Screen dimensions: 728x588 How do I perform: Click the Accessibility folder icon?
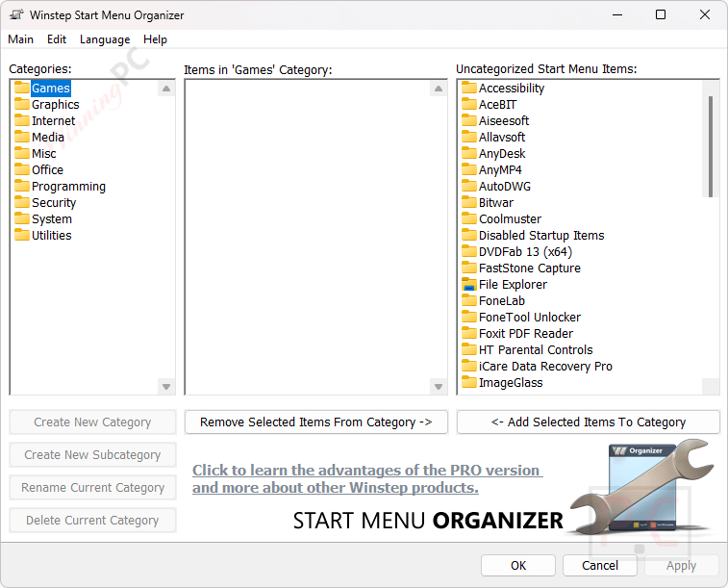click(469, 88)
